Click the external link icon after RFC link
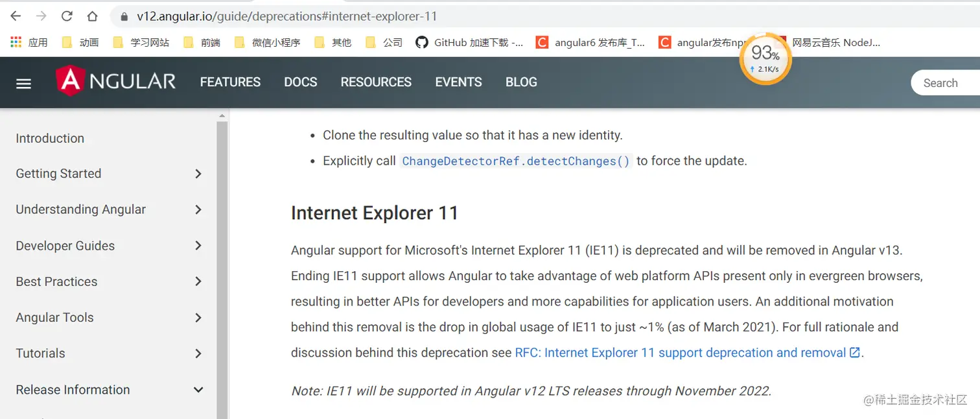Screen dimensions: 980x419 [x=855, y=352]
